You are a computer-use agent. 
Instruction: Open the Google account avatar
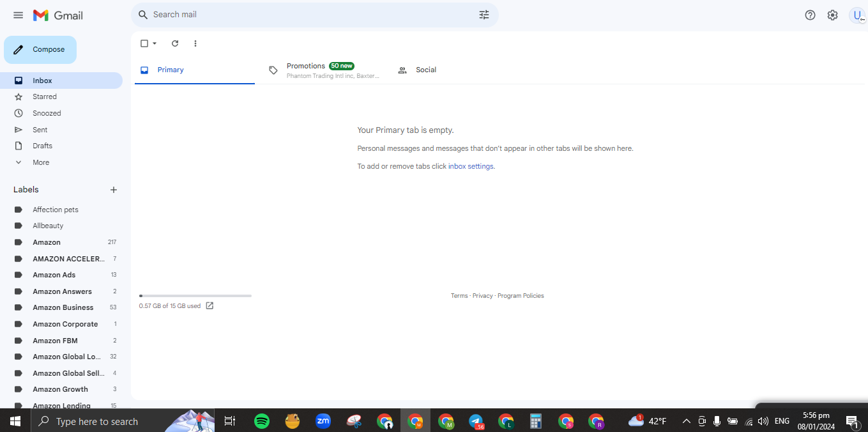click(857, 15)
